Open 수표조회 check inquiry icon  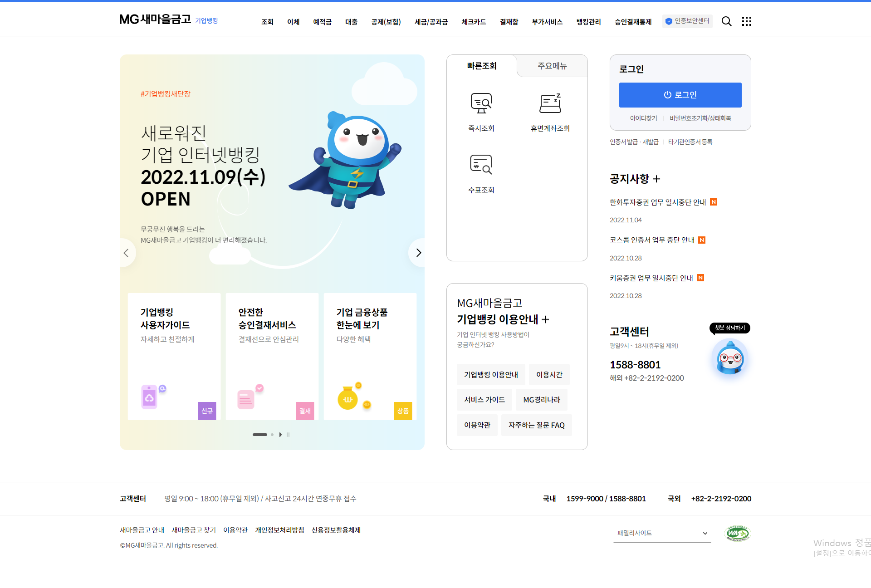481,164
